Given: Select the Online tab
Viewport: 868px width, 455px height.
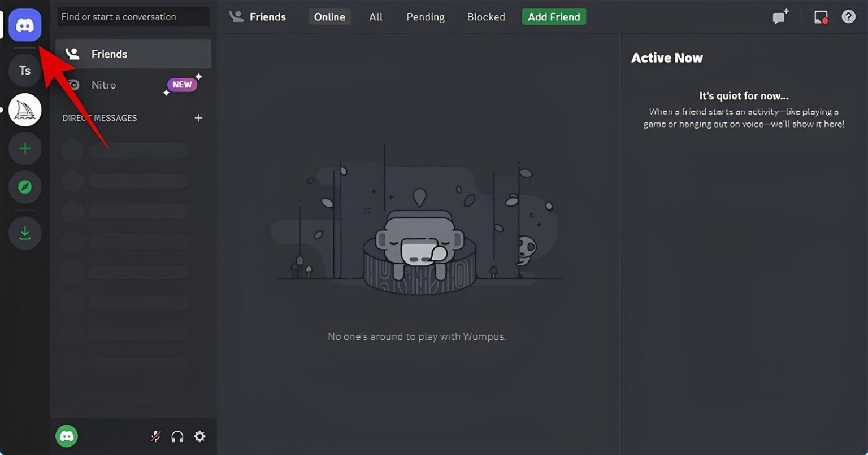Looking at the screenshot, I should pyautogui.click(x=329, y=17).
